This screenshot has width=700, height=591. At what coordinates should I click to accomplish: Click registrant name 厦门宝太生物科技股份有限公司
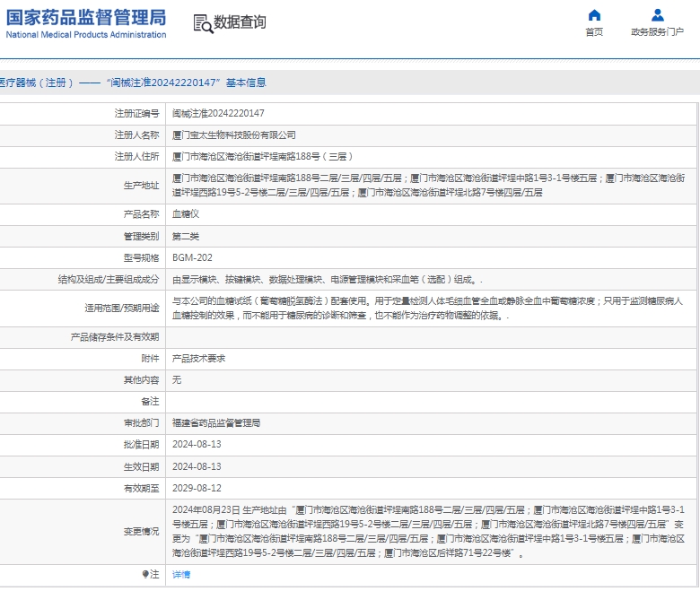click(234, 135)
